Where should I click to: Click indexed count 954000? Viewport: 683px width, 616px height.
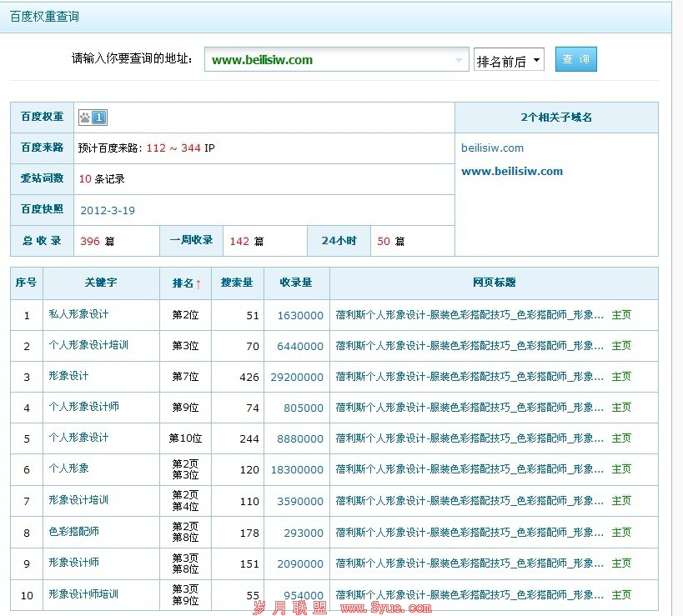click(x=304, y=595)
